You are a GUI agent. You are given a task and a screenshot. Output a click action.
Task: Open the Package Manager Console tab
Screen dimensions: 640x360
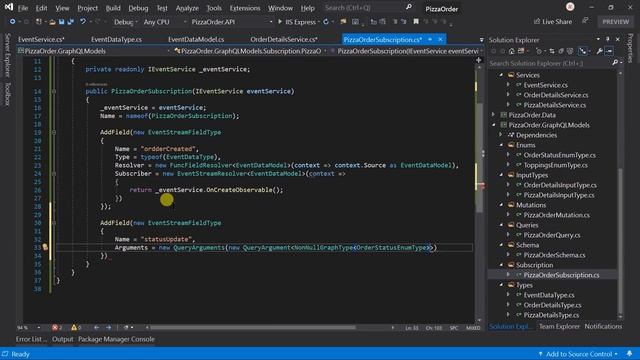pos(116,339)
